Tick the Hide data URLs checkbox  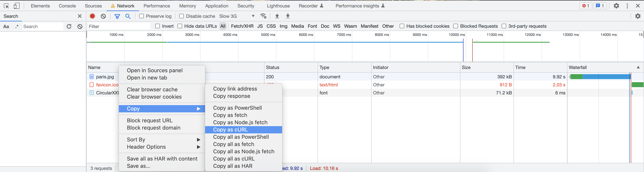(180, 26)
